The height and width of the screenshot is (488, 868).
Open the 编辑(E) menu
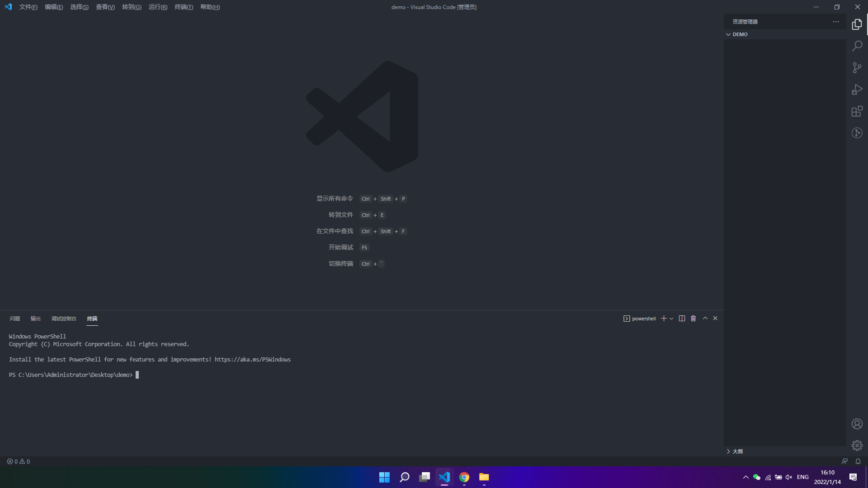(x=54, y=7)
